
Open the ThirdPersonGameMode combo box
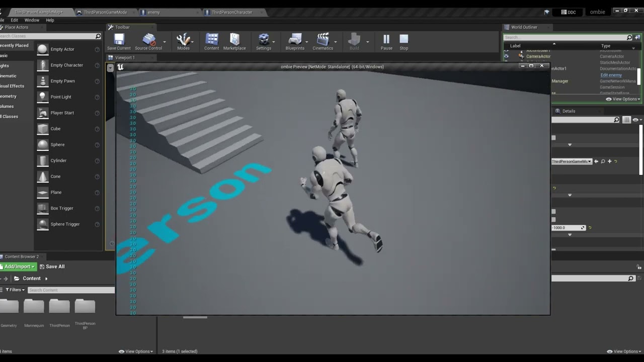pyautogui.click(x=572, y=161)
